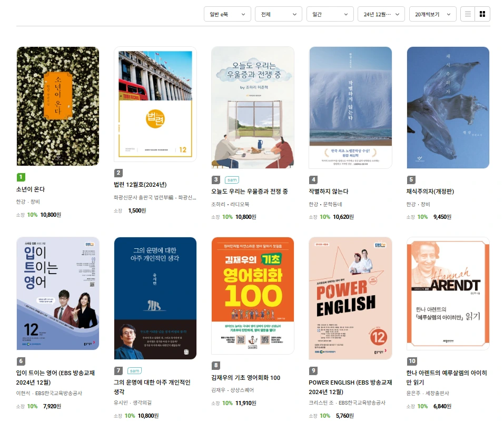Click the sam badge on rank 7 book
This screenshot has width=504, height=423.
click(135, 370)
